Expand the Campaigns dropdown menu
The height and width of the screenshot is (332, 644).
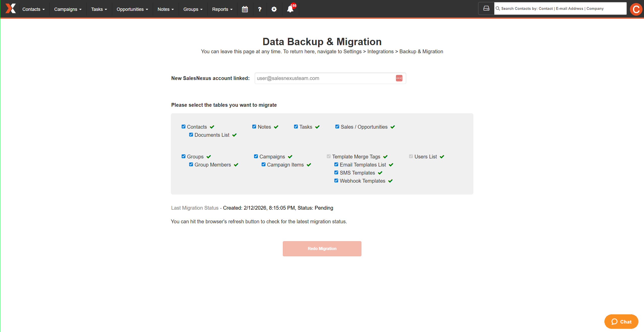[x=68, y=9]
